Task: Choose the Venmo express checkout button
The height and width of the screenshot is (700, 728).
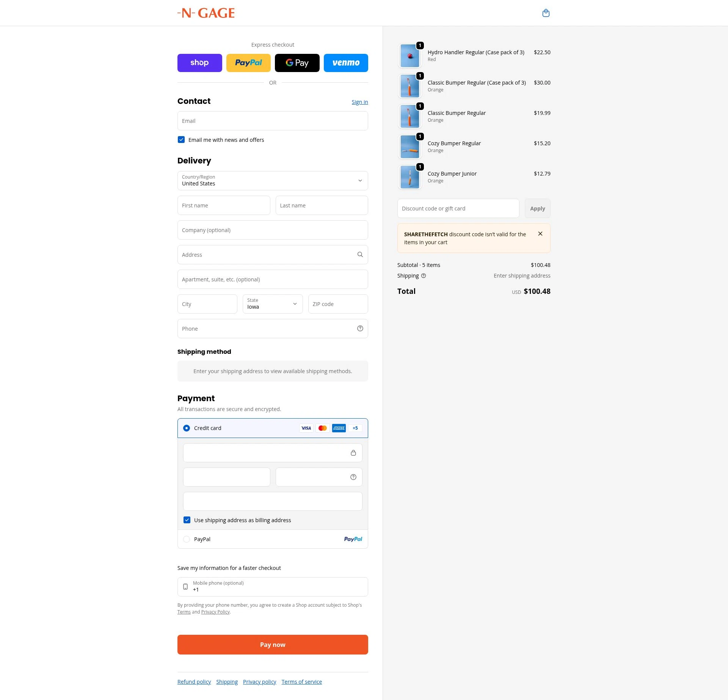Action: point(346,63)
